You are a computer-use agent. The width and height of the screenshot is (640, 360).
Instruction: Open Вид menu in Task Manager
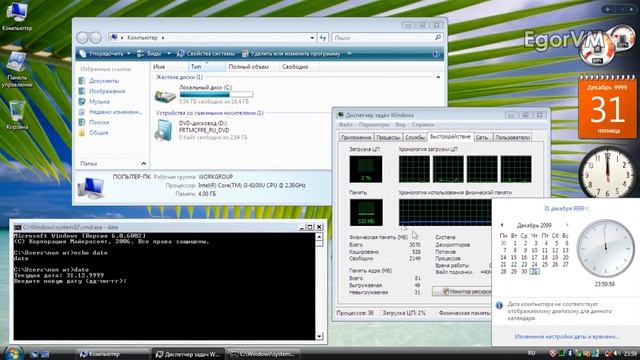(x=400, y=124)
